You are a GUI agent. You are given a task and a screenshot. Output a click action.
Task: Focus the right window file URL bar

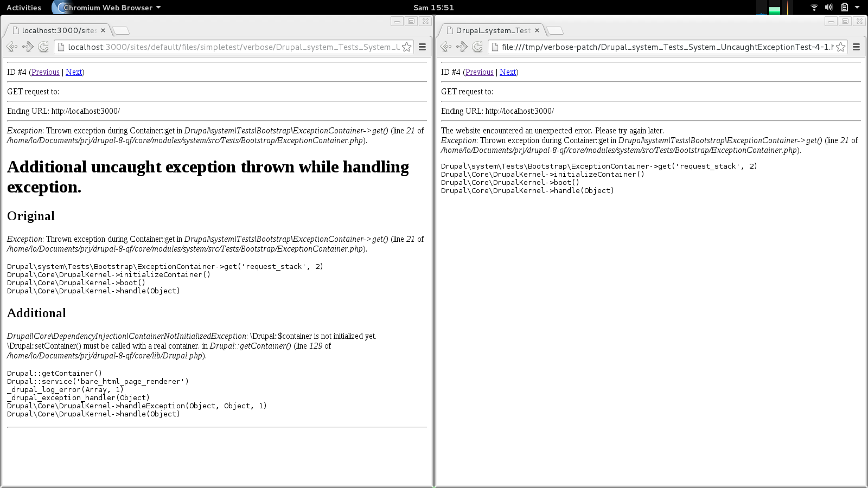pos(667,47)
